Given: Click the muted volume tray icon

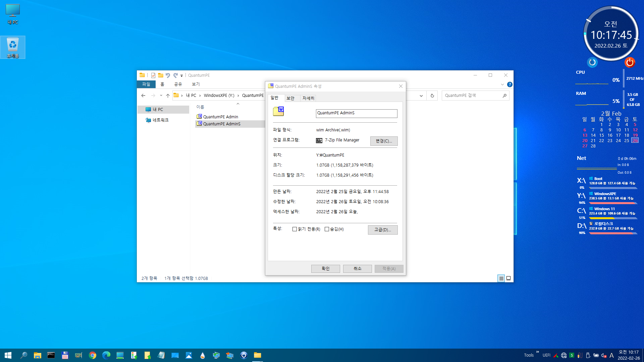Looking at the screenshot, I should (604, 355).
